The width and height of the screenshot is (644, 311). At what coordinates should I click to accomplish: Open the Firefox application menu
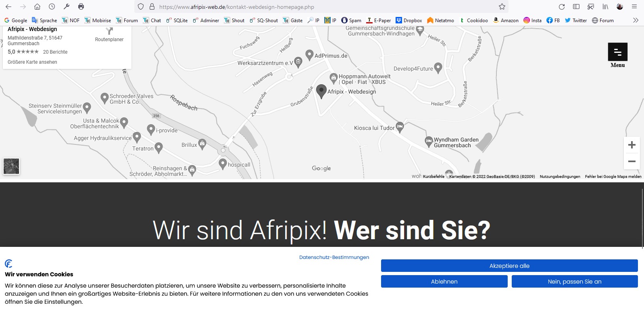[x=634, y=7]
